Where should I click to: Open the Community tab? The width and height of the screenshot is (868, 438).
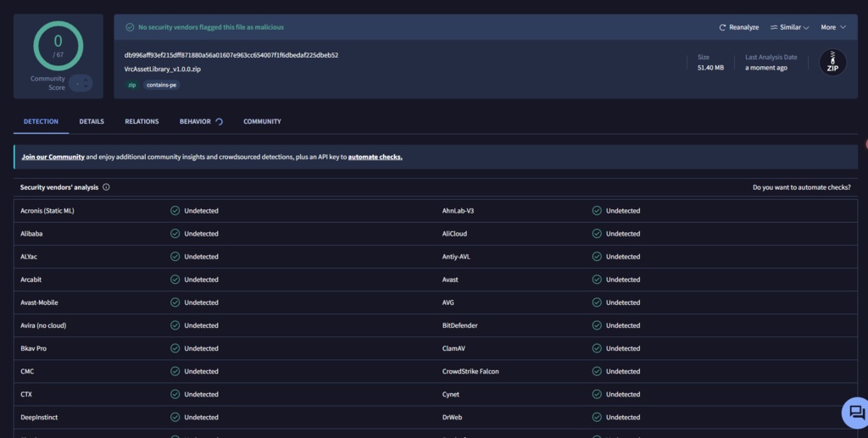point(263,122)
